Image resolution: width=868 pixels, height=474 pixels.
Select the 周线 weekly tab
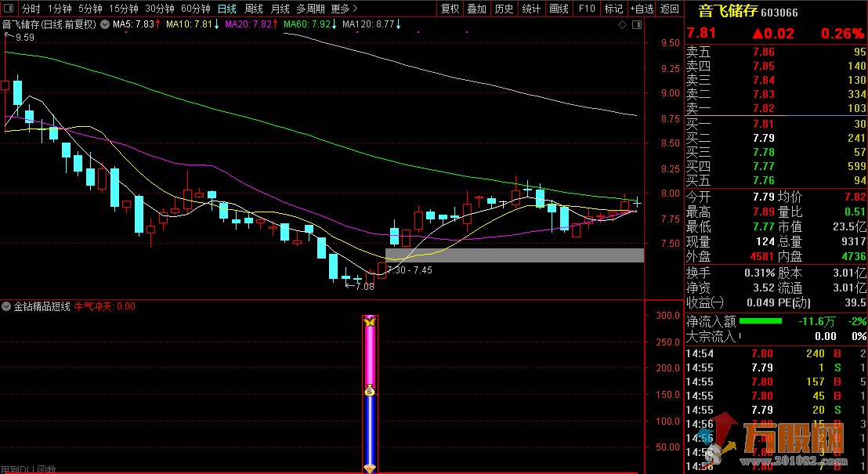(254, 9)
